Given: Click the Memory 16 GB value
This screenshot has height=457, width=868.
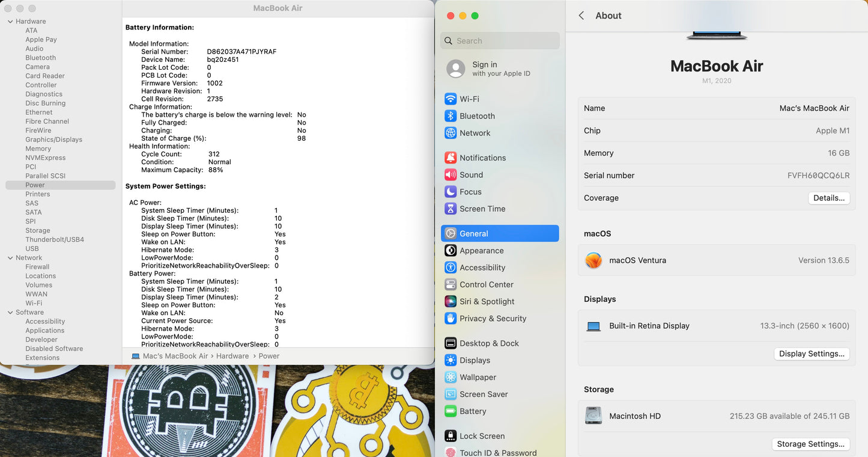Looking at the screenshot, I should coord(839,153).
